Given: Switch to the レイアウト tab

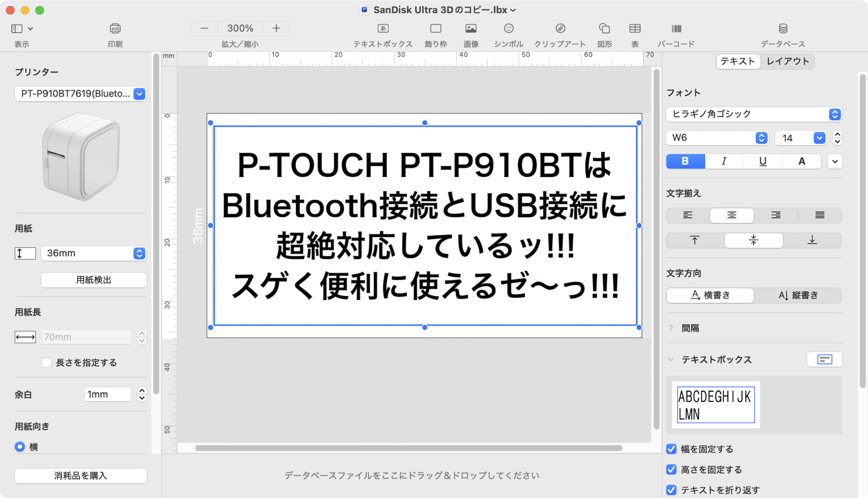Looking at the screenshot, I should click(788, 61).
